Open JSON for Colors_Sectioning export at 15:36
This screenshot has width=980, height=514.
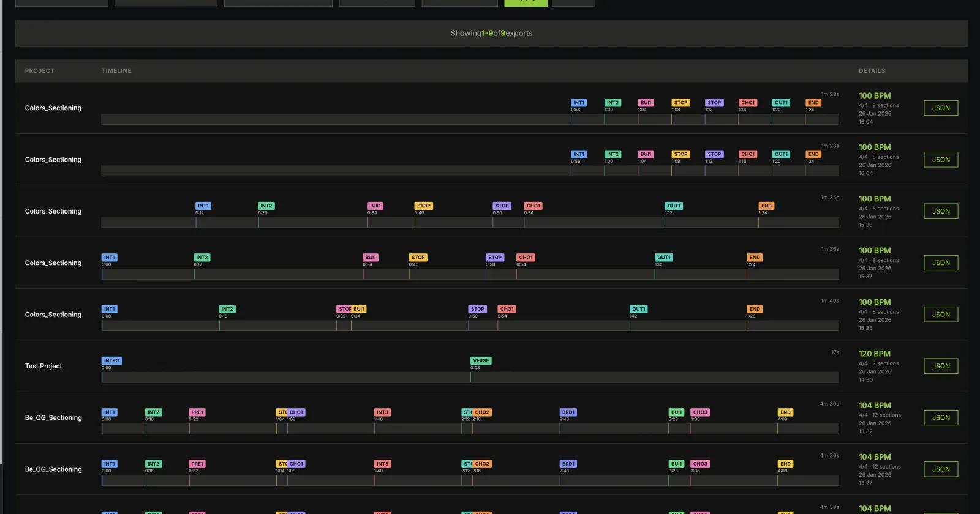pos(941,315)
